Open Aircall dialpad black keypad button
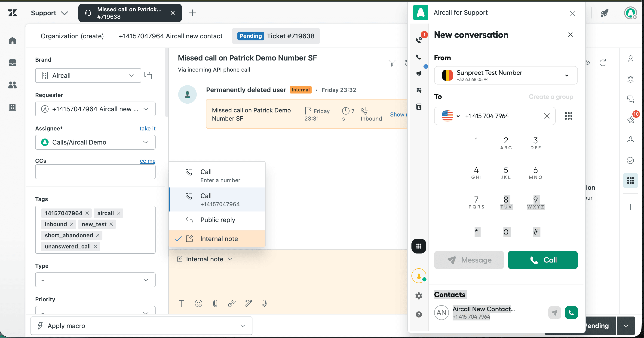644x338 pixels. pyautogui.click(x=419, y=246)
